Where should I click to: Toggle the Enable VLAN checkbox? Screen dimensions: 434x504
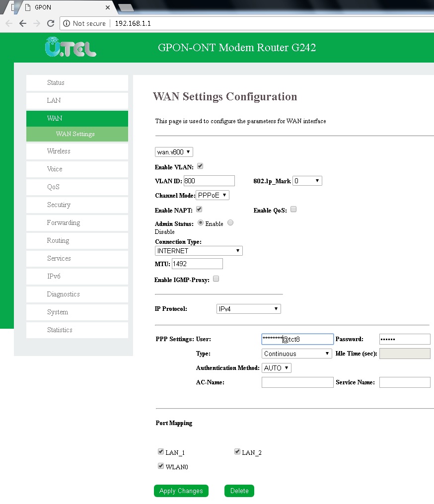(201, 166)
